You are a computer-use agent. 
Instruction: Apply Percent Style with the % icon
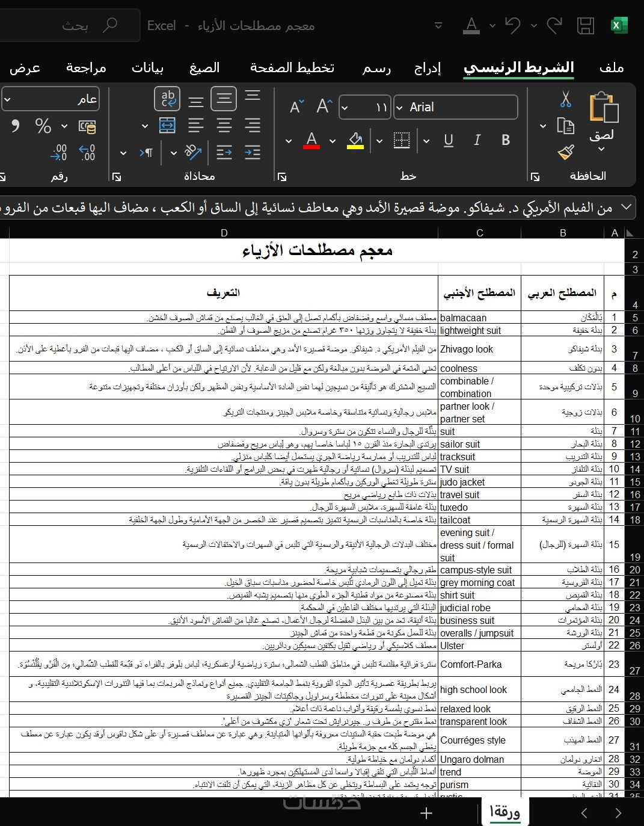43,126
